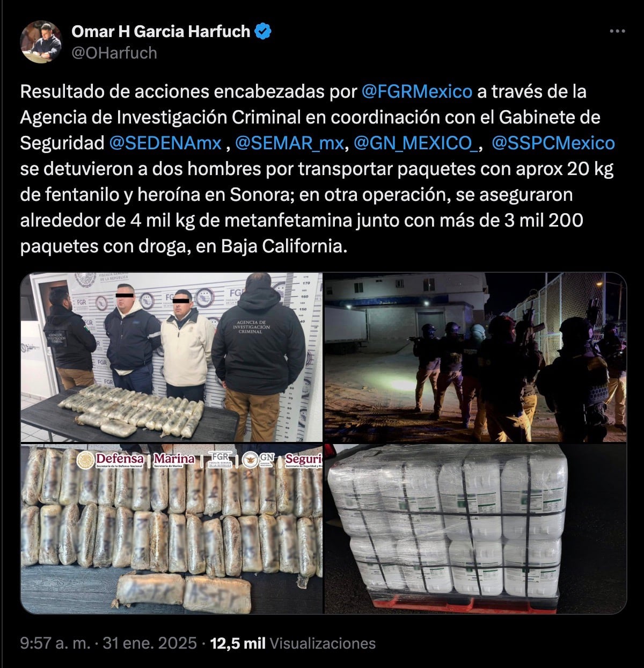Open the 12,5 mil Visualizaciones count
Screen dimensions: 644x668
tap(293, 643)
